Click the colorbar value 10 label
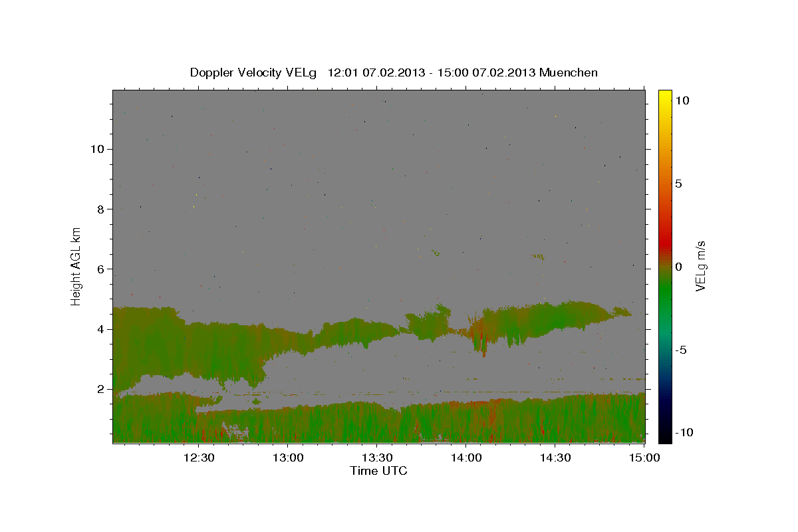 click(682, 100)
